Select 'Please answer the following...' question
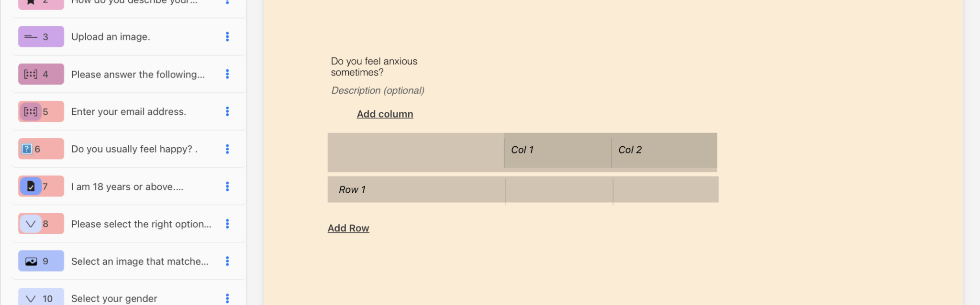980x305 pixels. [x=138, y=75]
